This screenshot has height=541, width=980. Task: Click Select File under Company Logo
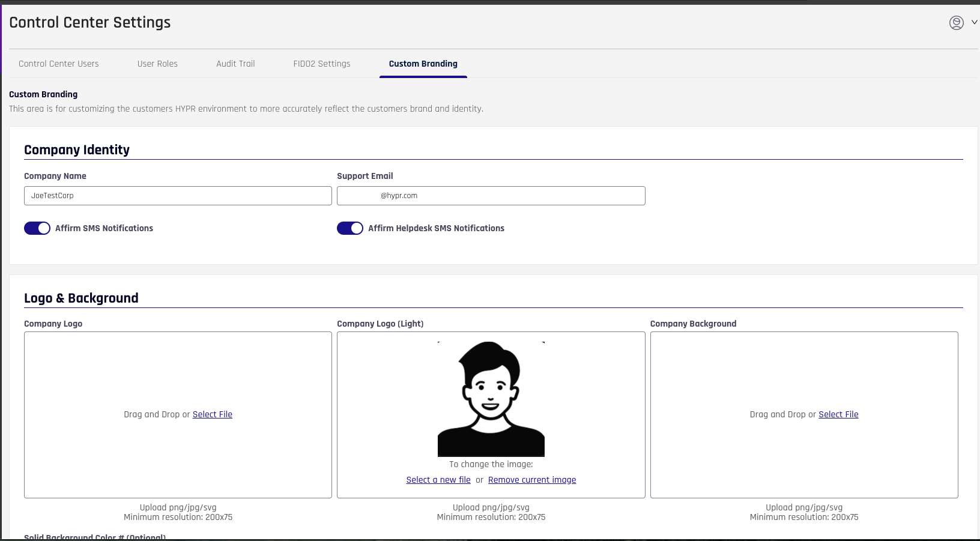(x=212, y=414)
